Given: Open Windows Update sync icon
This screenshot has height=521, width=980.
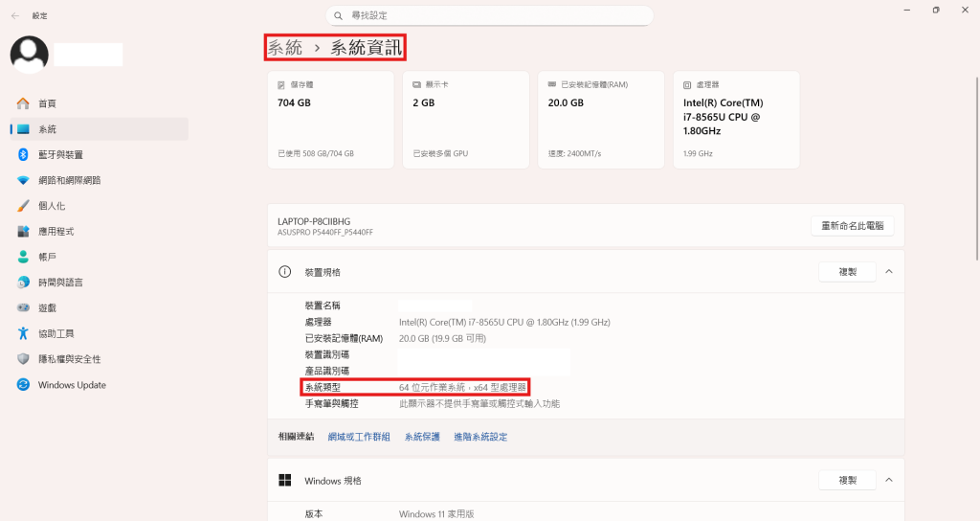Looking at the screenshot, I should click(23, 385).
